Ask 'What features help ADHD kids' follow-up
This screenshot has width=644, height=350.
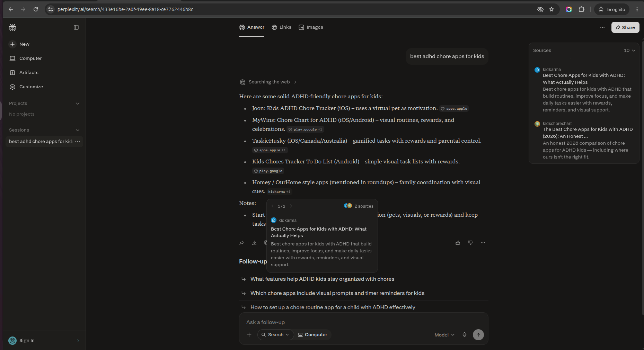click(363, 279)
